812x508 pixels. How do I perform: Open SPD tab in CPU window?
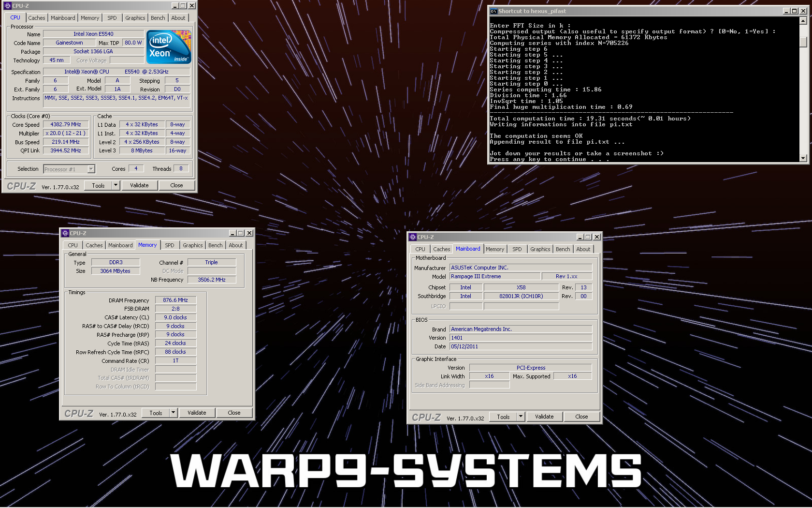coord(112,18)
